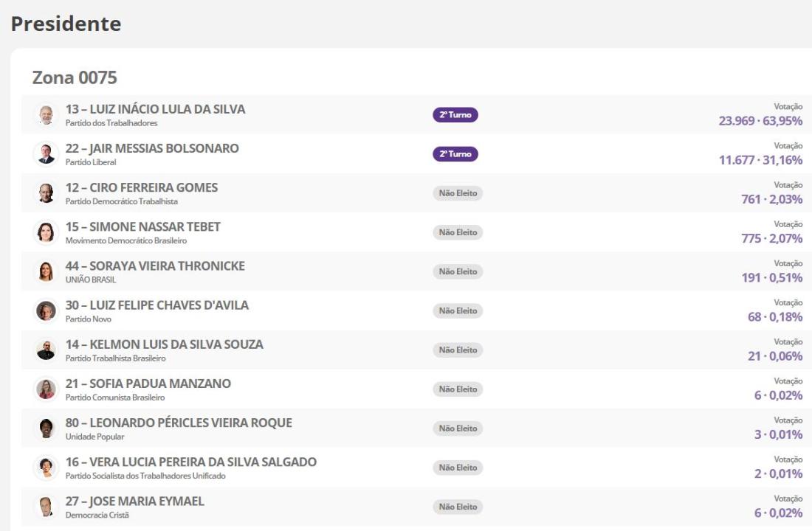Click the Partido Novo party label
812x531 pixels.
click(x=88, y=319)
